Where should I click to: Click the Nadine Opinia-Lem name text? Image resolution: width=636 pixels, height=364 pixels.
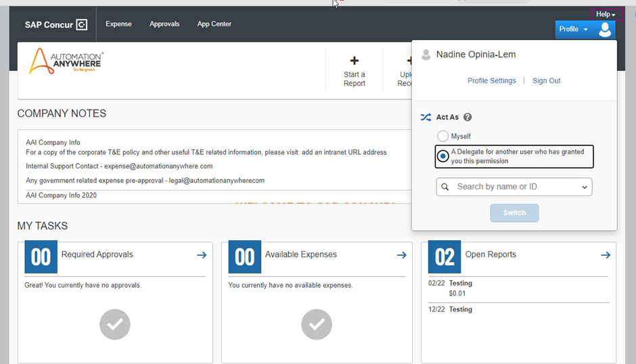click(x=476, y=54)
